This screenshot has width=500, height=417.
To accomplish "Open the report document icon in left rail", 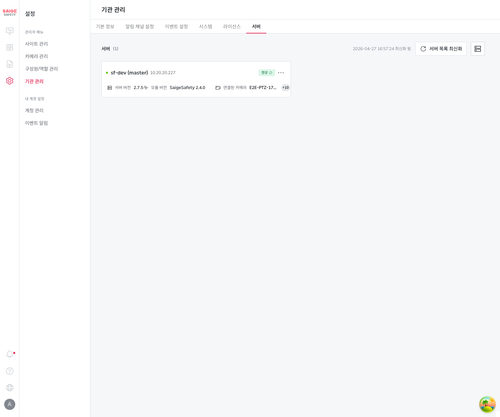I will pyautogui.click(x=10, y=64).
